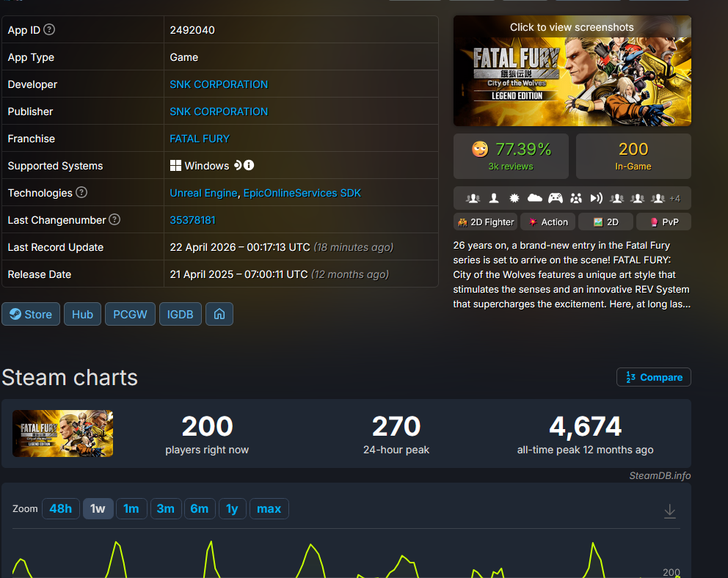Click the Family Sharing icon
This screenshot has height=578, width=728.
click(x=575, y=199)
